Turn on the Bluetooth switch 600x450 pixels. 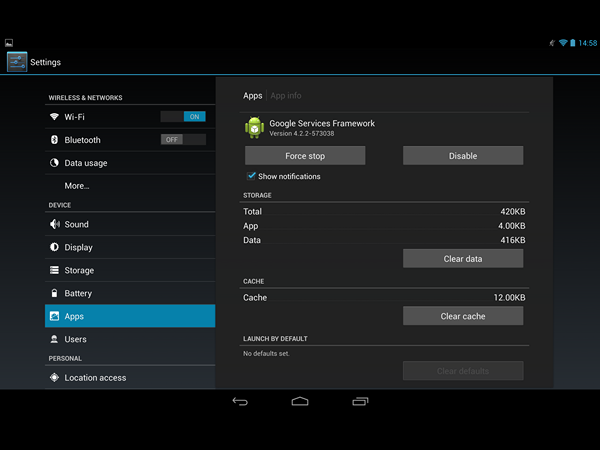click(183, 140)
